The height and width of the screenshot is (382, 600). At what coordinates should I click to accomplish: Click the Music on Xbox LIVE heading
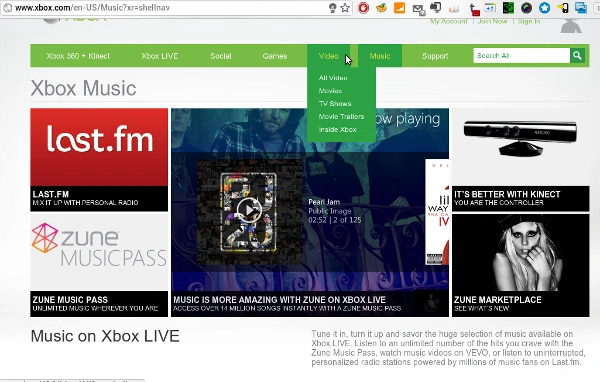coord(105,336)
